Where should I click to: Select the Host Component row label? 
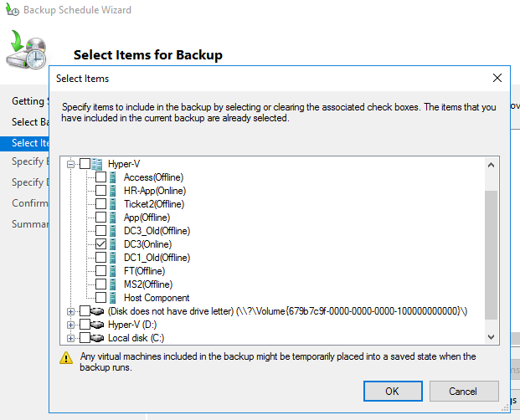tap(157, 298)
